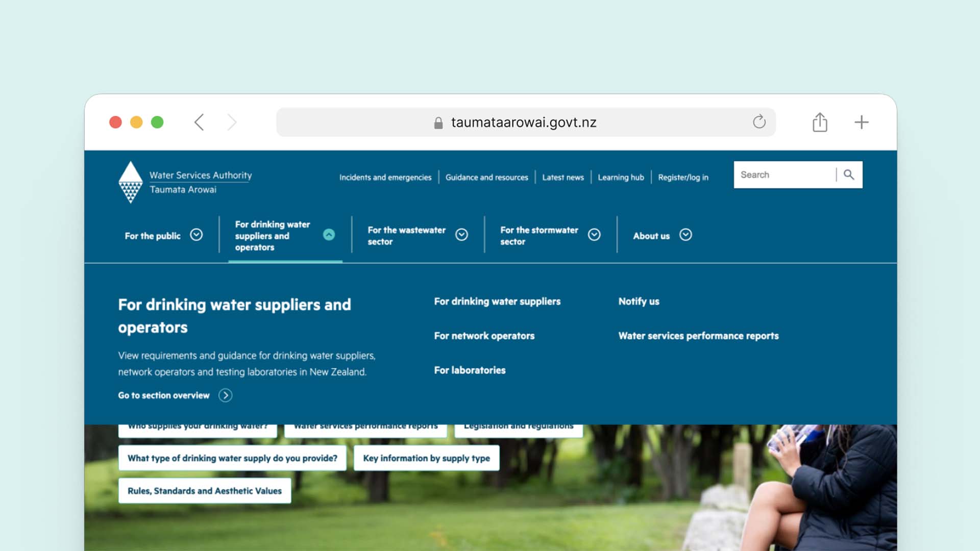Click the browser forward arrow
Viewport: 980px width, 551px height.
[x=232, y=122]
